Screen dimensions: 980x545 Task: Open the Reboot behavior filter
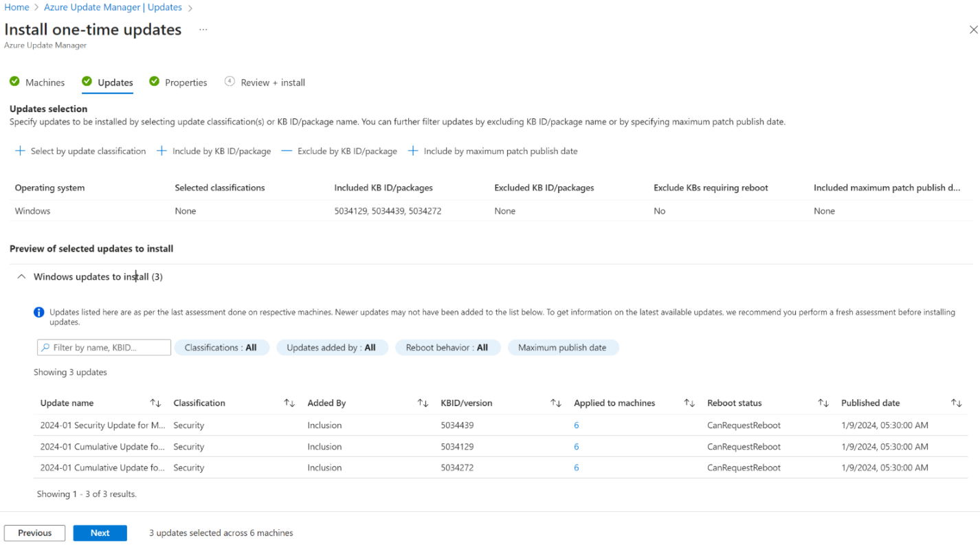(447, 348)
